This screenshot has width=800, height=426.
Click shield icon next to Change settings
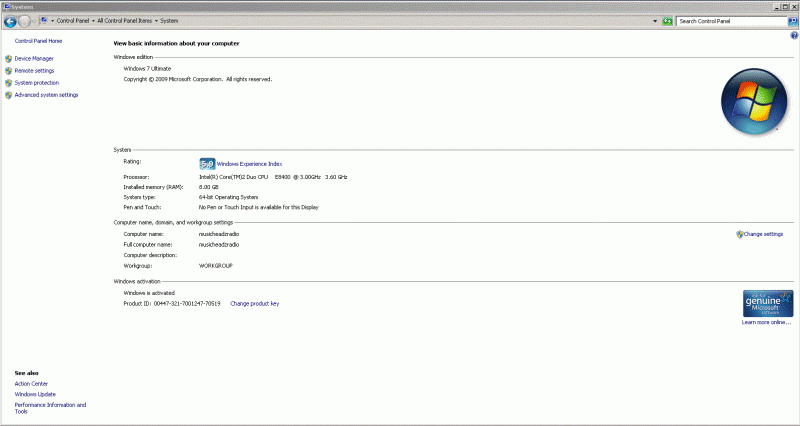tap(739, 234)
